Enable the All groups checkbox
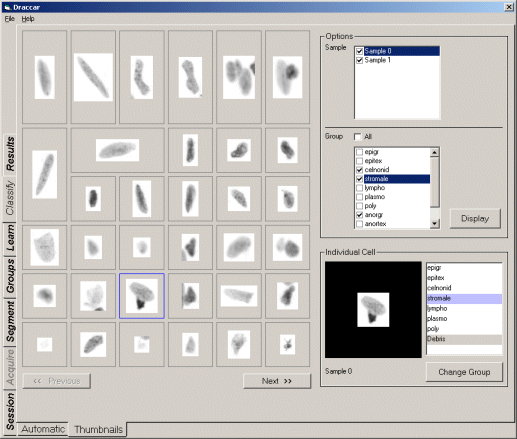Image resolution: width=517 pixels, height=439 pixels. point(357,137)
